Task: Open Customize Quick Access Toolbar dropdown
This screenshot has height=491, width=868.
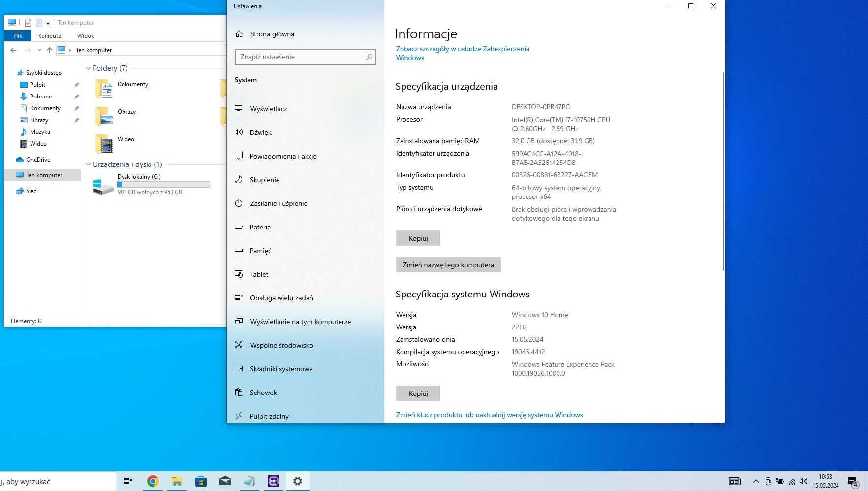Action: coord(48,23)
